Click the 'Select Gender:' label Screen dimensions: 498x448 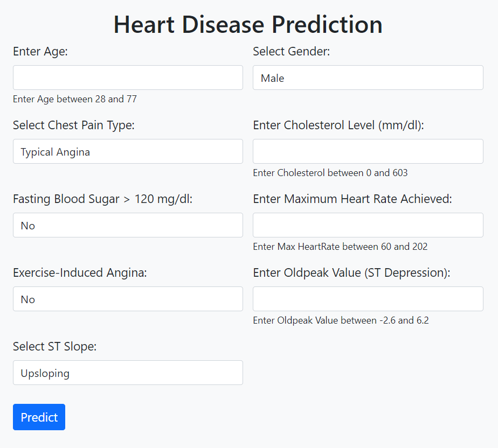click(291, 51)
